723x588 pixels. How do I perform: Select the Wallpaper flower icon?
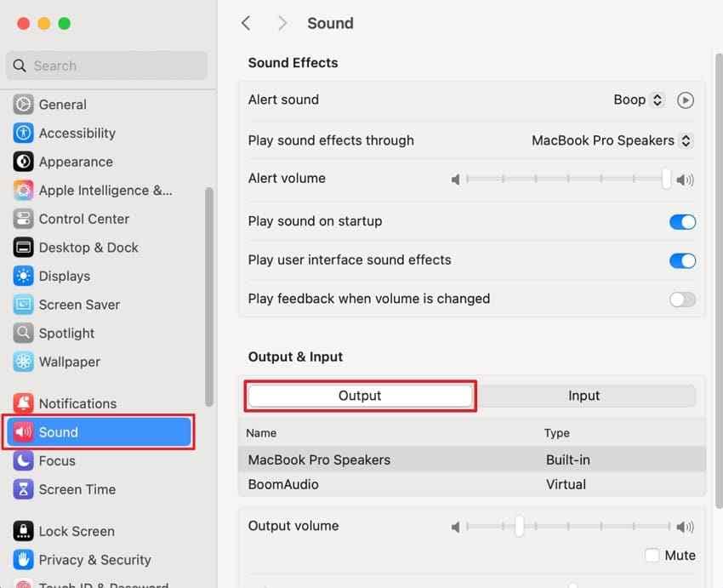[x=23, y=362]
